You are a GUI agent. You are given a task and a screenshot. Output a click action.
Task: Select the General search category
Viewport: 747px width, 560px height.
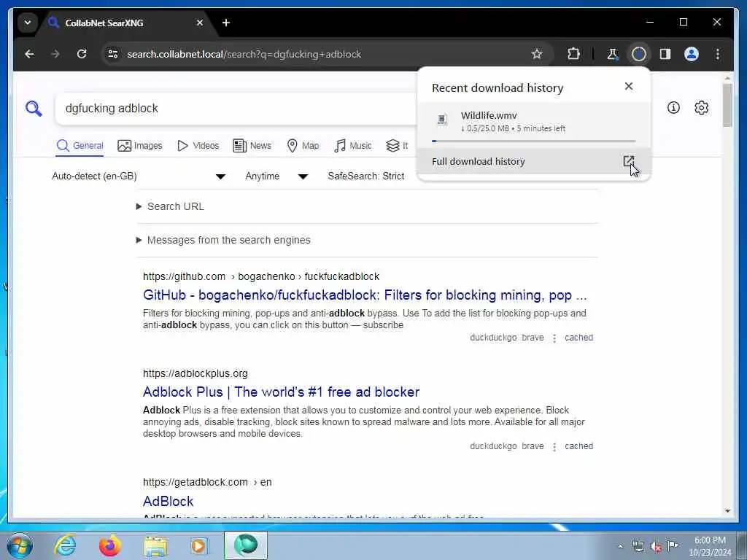(80, 146)
